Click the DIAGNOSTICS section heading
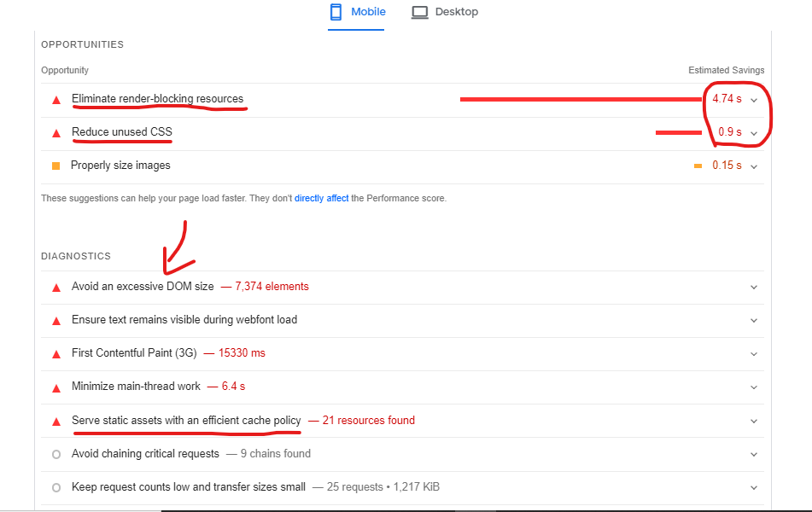 point(76,256)
